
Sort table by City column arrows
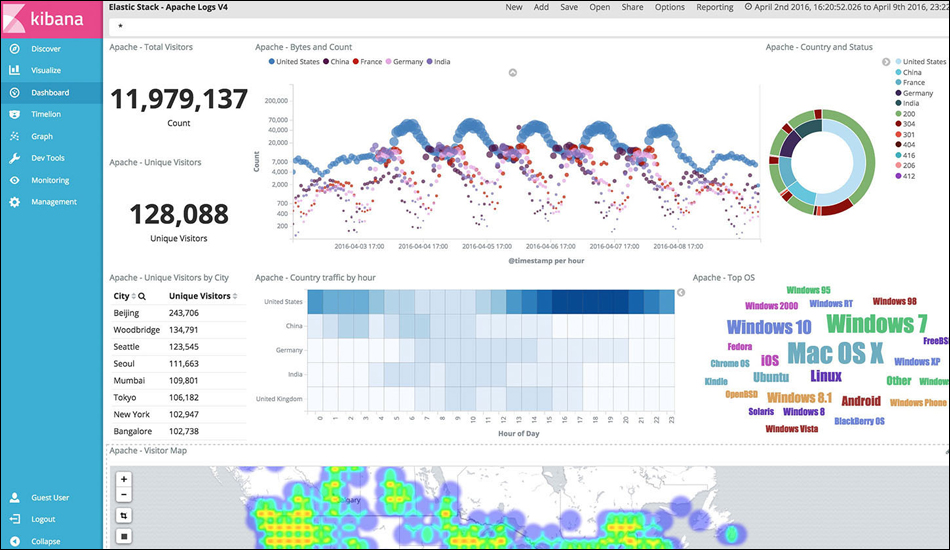(x=134, y=296)
